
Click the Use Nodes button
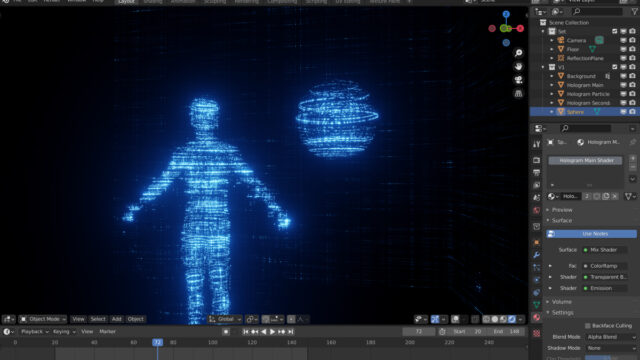pos(591,234)
